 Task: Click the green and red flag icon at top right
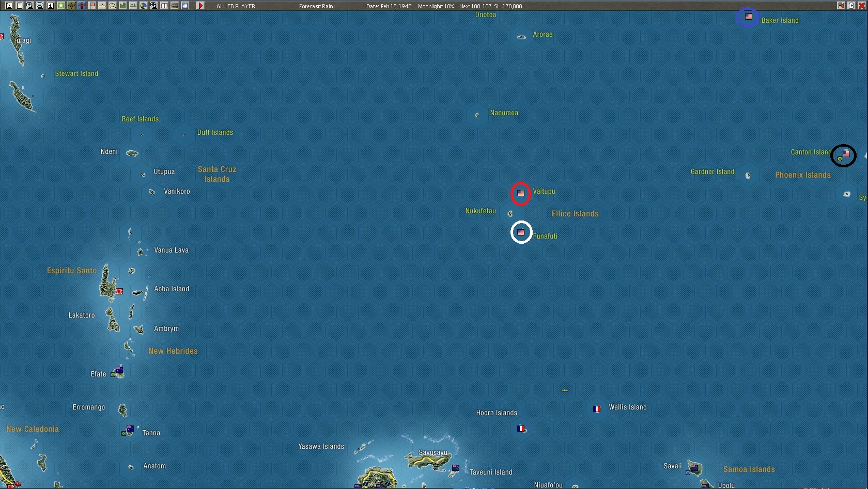coord(841,6)
